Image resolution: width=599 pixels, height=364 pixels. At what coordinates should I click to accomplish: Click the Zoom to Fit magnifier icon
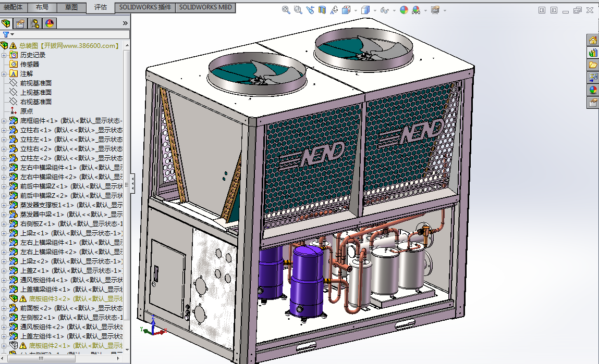tap(286, 10)
